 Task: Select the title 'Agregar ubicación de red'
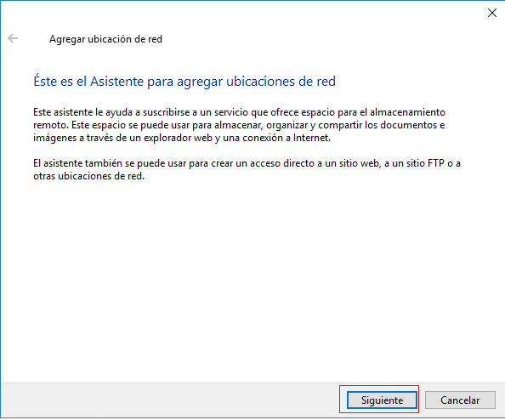[x=105, y=39]
